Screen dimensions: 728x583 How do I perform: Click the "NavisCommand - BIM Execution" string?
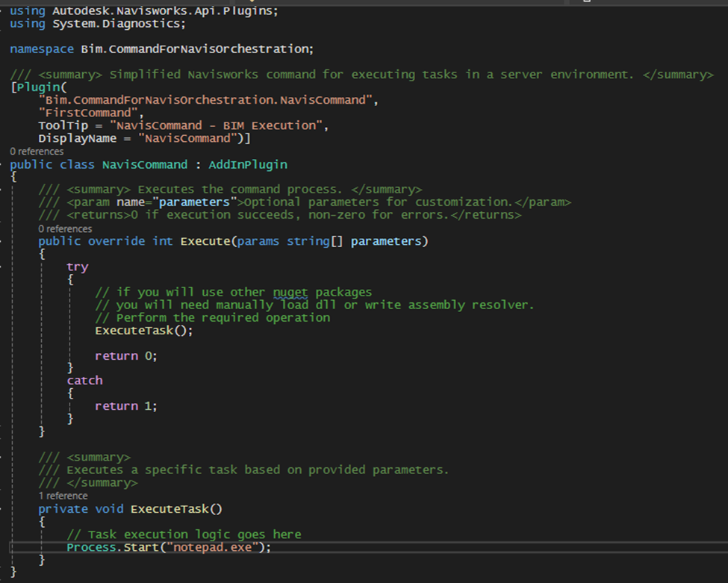pos(216,125)
